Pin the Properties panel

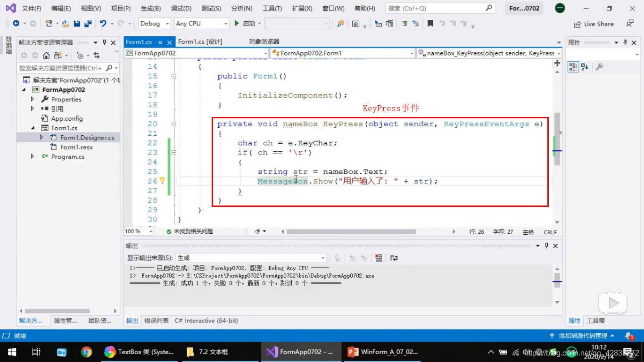tap(626, 42)
